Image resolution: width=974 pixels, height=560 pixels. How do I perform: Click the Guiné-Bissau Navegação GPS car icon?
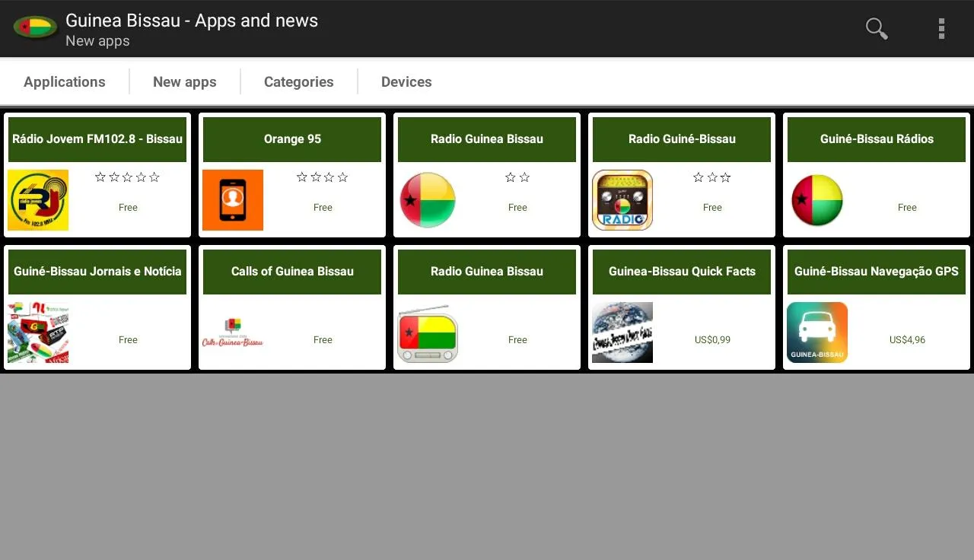pos(817,332)
